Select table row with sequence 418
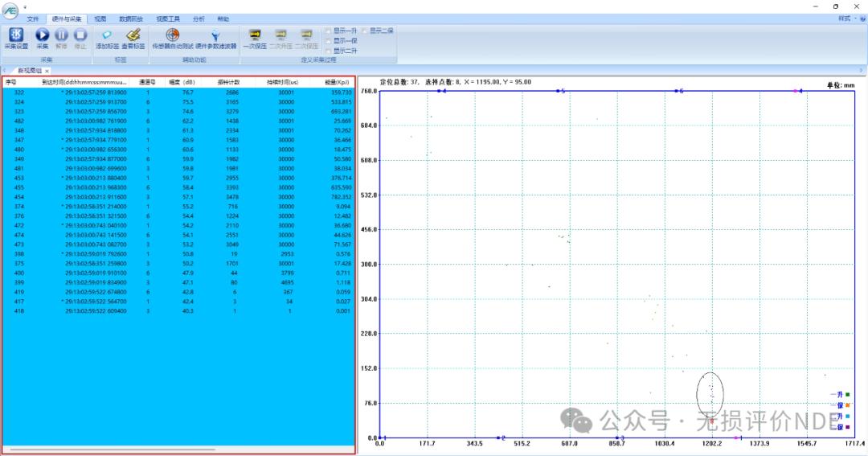This screenshot has width=868, height=456. click(178, 310)
